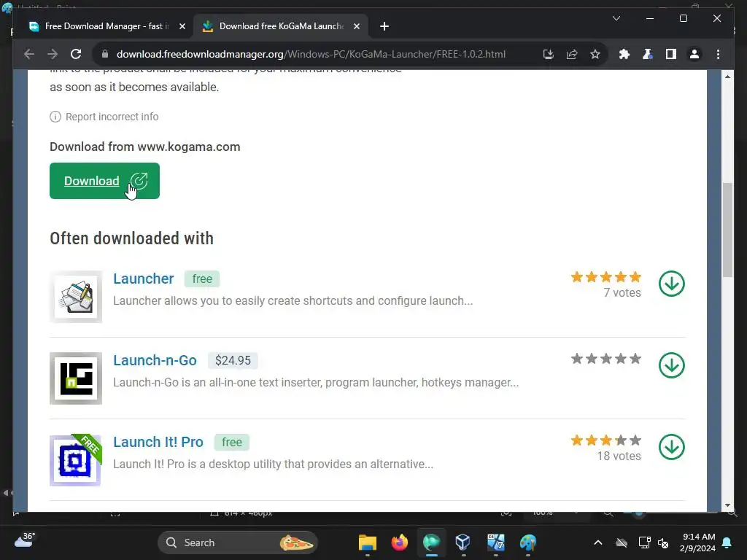
Task: Toggle the browser side panel
Action: (x=671, y=54)
